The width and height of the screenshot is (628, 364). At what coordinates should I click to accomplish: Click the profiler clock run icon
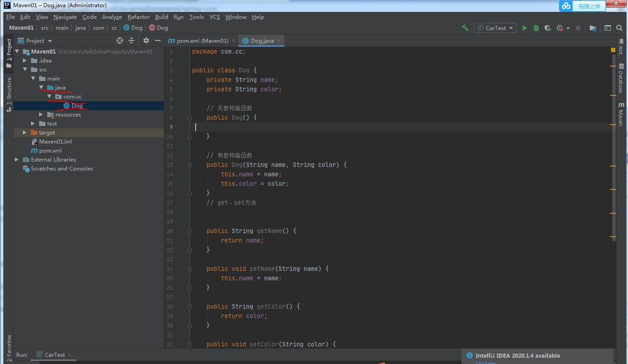[560, 28]
